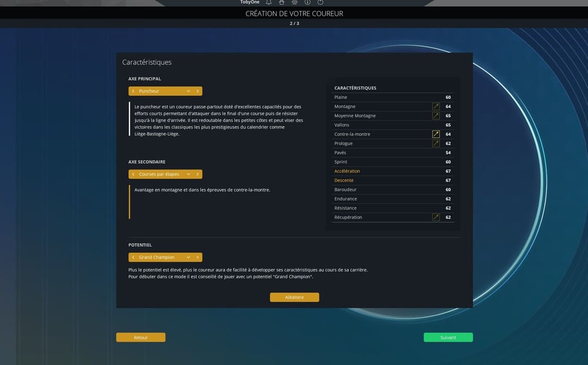The image size is (588, 365).
Task: Expand the Grand Champion potential dropdown
Action: coord(188,257)
